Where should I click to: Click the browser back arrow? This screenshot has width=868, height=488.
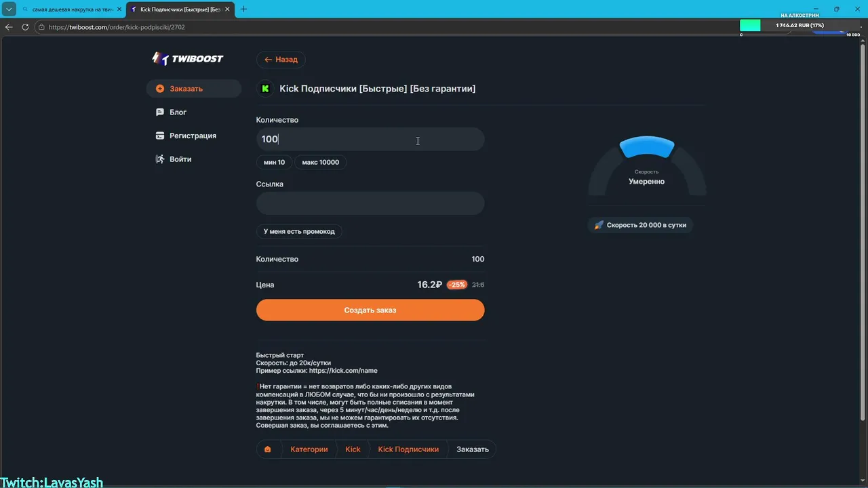click(x=9, y=27)
